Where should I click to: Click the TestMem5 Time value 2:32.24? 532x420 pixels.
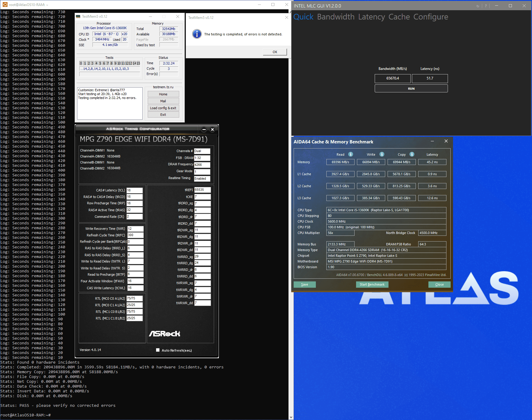pyautogui.click(x=168, y=63)
